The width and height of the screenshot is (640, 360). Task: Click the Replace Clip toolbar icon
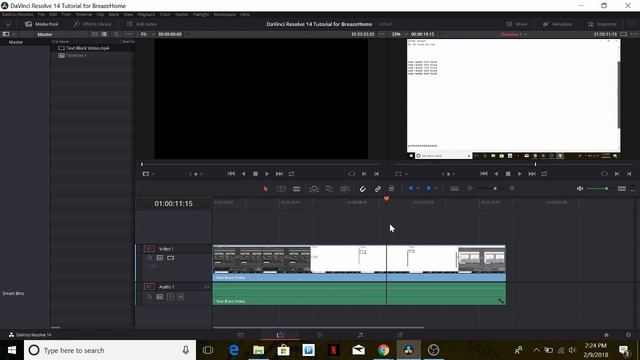(x=345, y=189)
